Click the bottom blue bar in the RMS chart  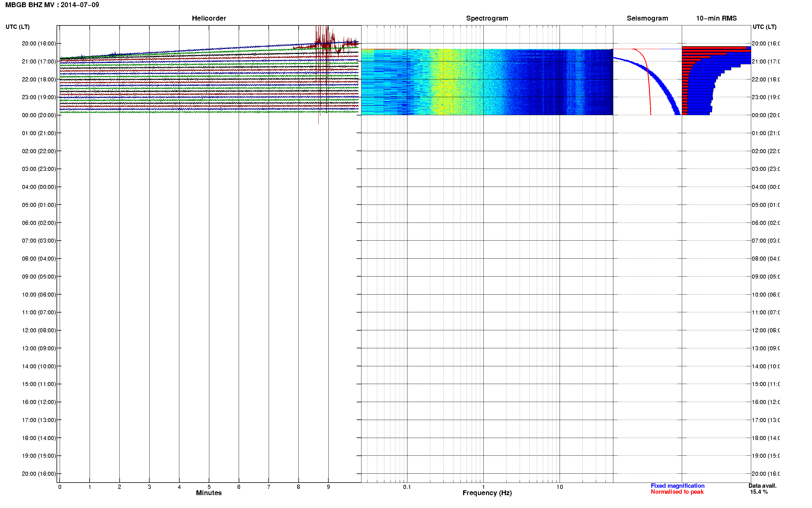point(698,113)
